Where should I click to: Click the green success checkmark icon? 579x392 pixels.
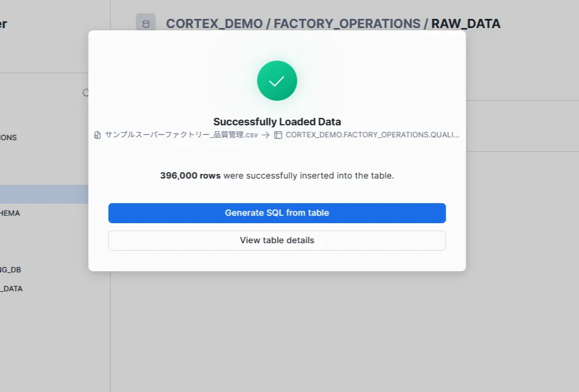(x=277, y=81)
